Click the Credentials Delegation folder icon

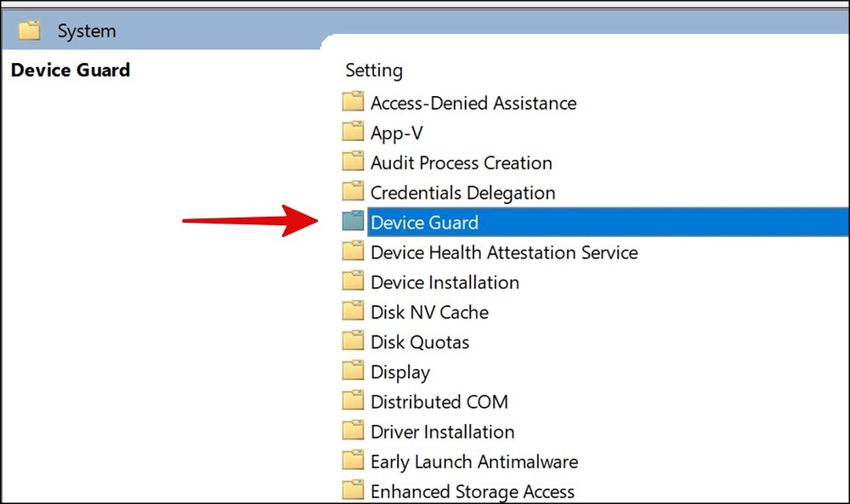(x=353, y=190)
